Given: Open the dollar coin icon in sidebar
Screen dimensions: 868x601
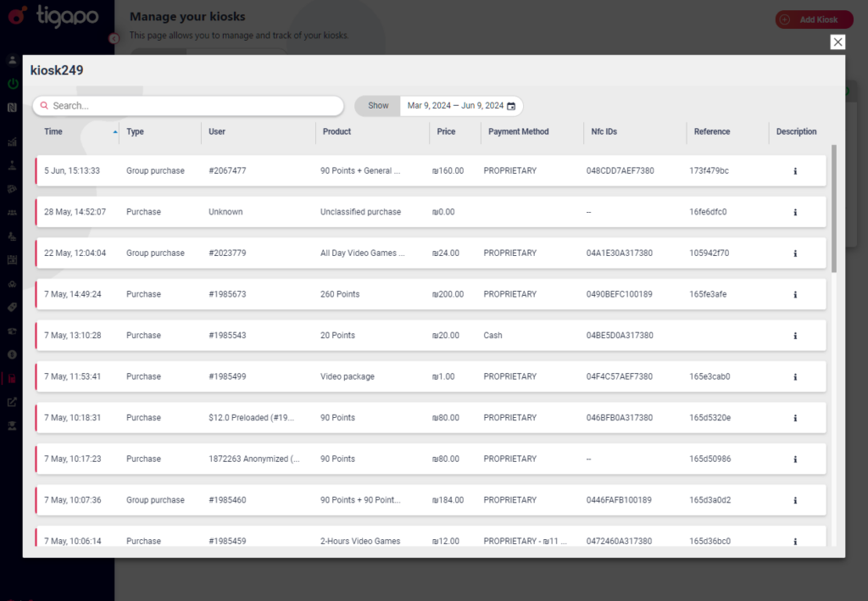Looking at the screenshot, I should (x=11, y=354).
